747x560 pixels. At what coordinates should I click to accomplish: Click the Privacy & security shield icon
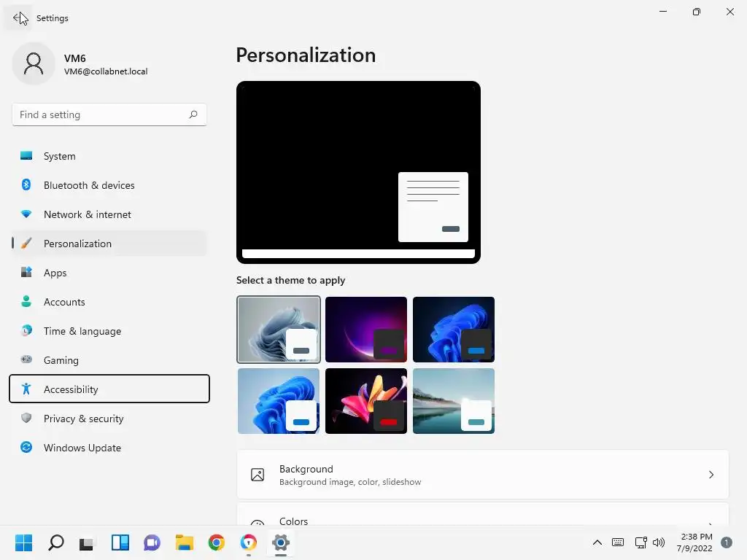pos(26,418)
